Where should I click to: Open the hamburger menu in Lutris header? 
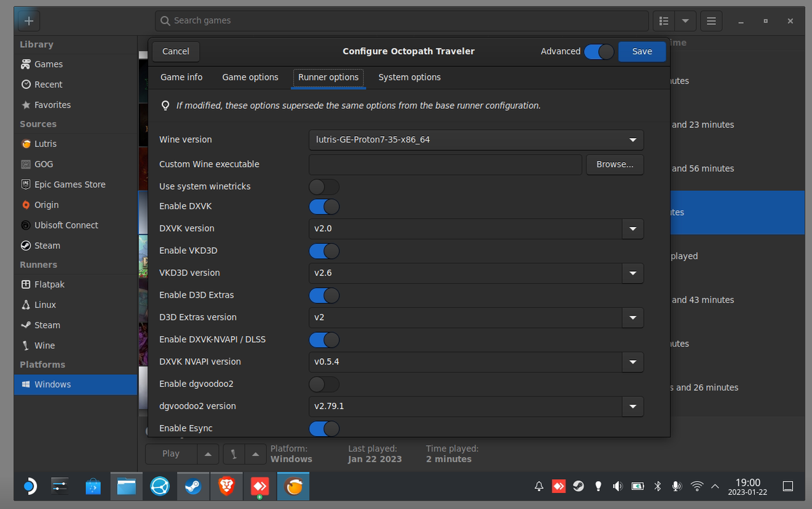[711, 21]
